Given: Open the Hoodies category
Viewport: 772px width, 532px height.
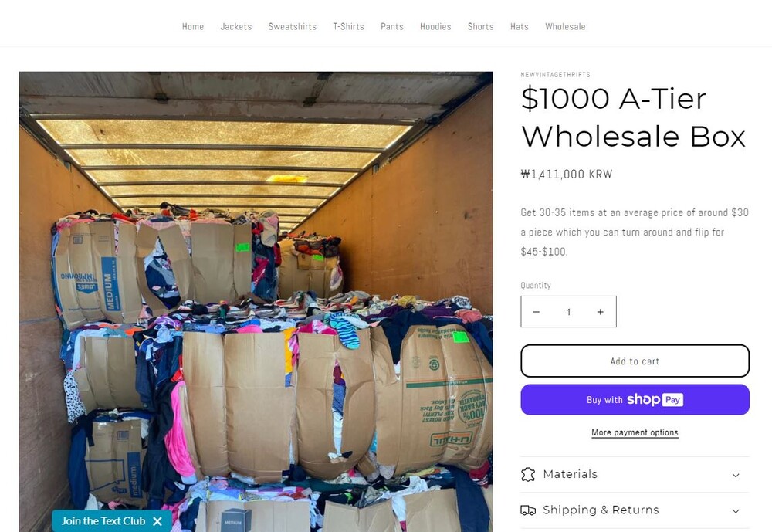Looking at the screenshot, I should [x=435, y=26].
